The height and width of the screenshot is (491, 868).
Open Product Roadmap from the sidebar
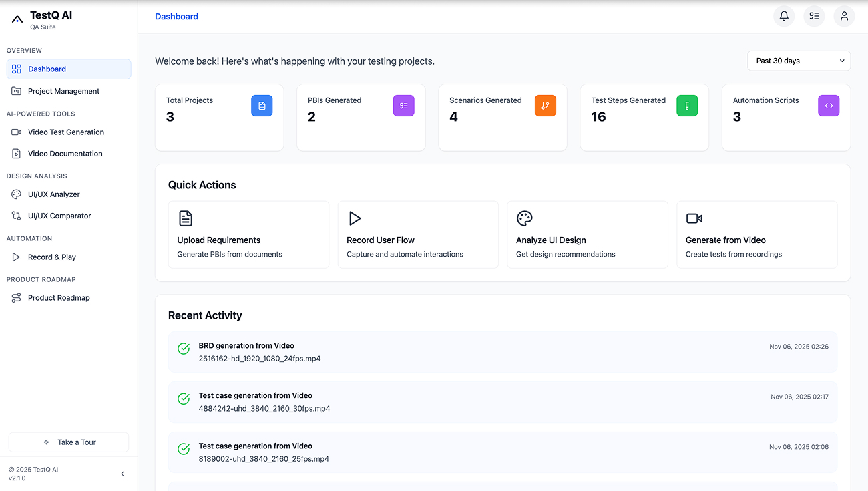(59, 297)
